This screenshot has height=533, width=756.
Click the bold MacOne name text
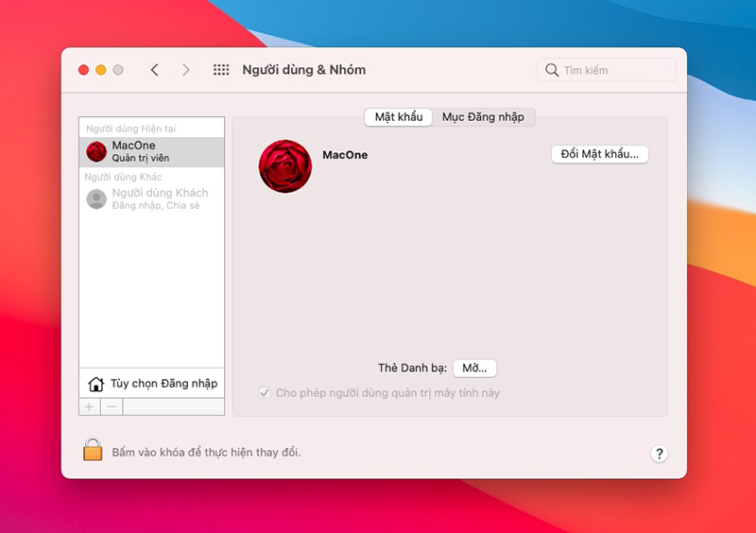[345, 155]
